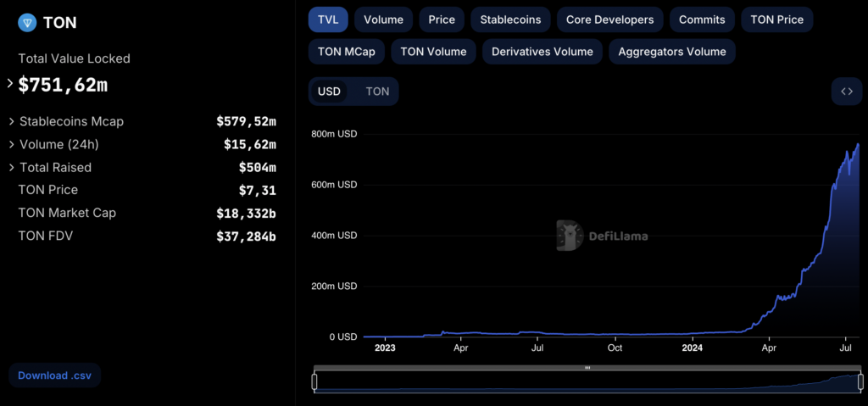Click the 200m USD axis label

(336, 286)
